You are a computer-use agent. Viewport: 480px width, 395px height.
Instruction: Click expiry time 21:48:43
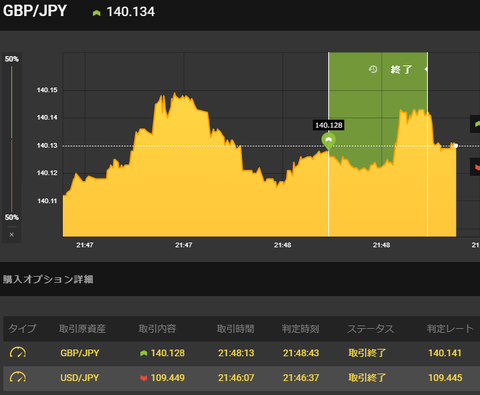[x=301, y=353]
